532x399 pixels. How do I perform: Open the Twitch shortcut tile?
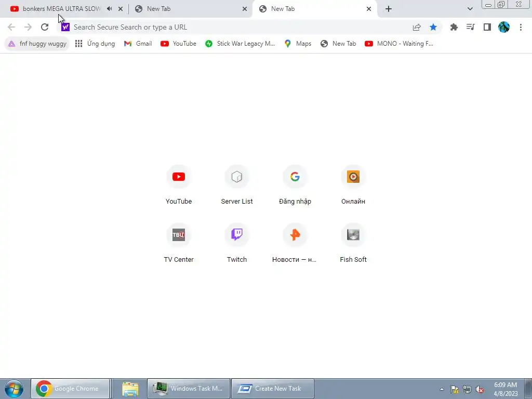click(237, 244)
